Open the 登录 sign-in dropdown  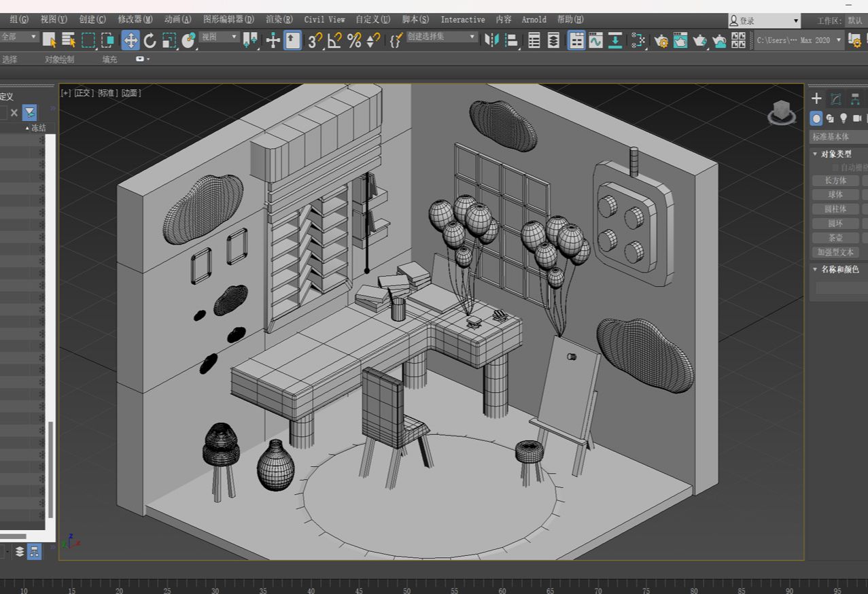[x=764, y=21]
